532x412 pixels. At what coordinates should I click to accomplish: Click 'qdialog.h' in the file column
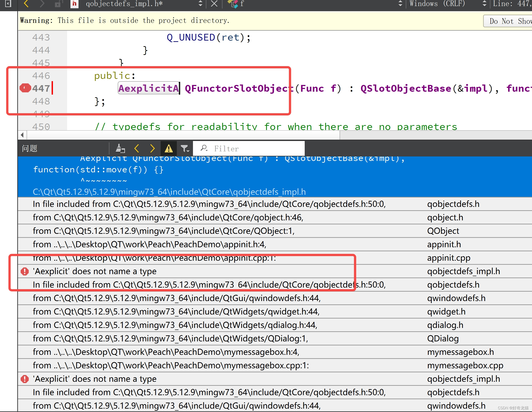[x=445, y=325]
